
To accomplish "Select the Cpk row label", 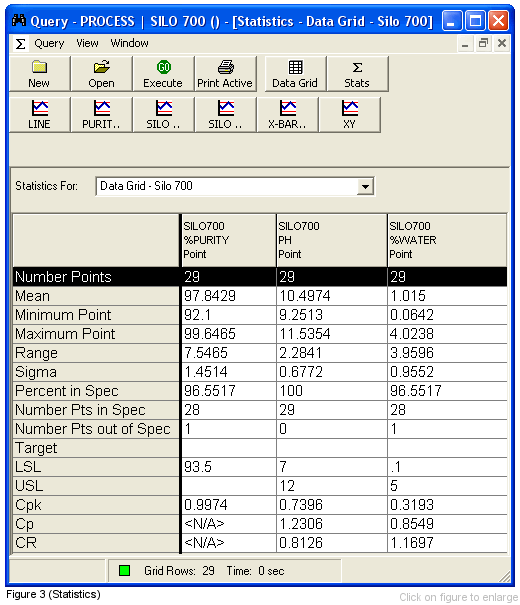I will click(x=96, y=505).
